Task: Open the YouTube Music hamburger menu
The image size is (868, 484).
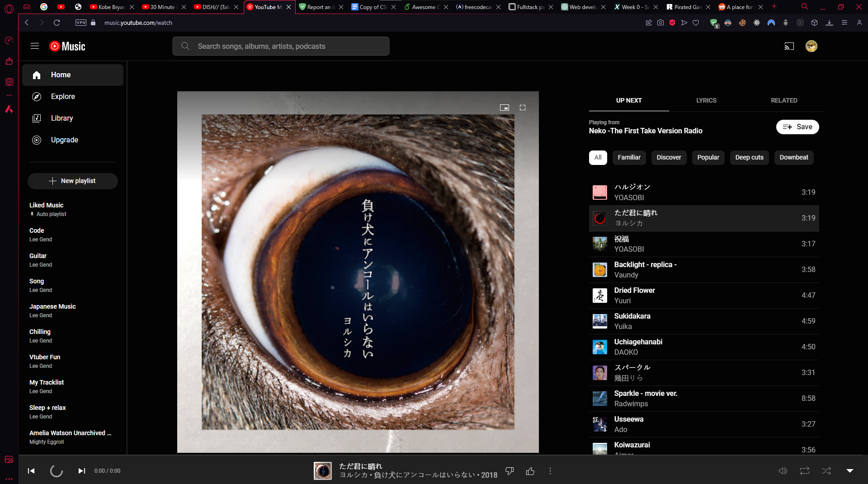Action: pos(35,46)
